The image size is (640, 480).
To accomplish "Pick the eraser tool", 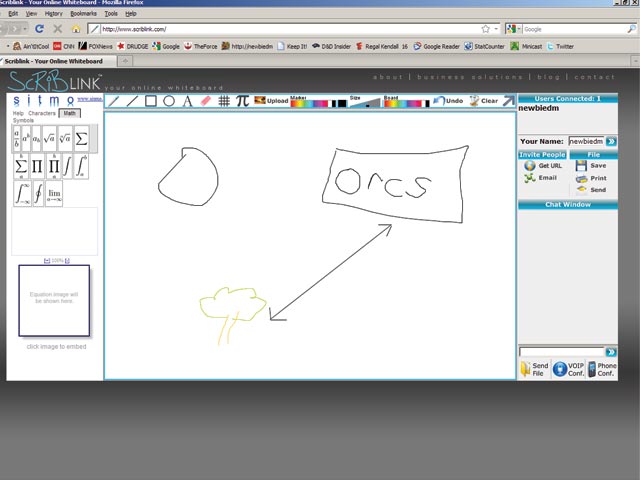I will pyautogui.click(x=206, y=101).
